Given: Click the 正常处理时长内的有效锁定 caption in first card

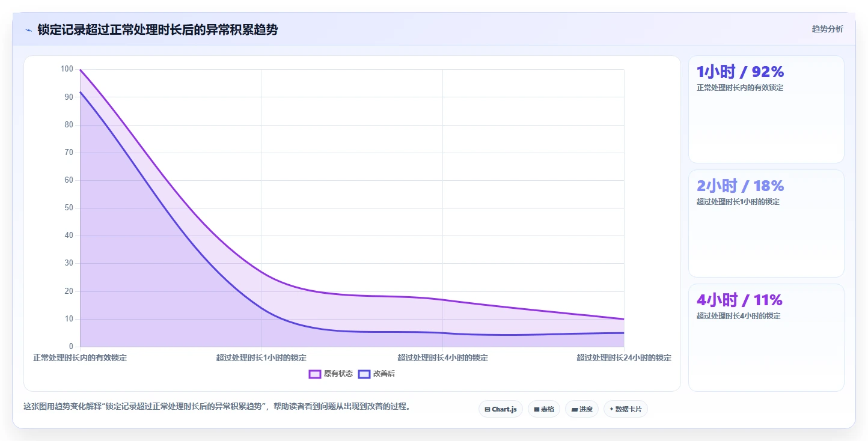Looking at the screenshot, I should click(x=740, y=88).
